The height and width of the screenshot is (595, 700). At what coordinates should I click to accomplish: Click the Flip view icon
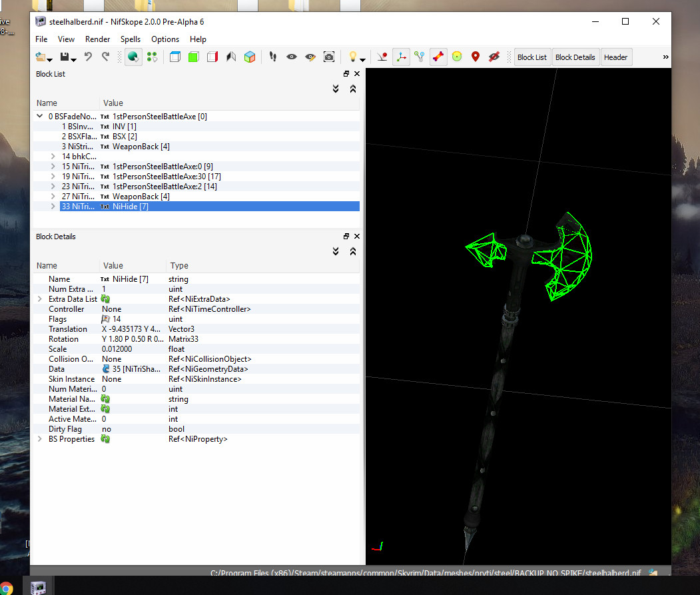tap(231, 57)
